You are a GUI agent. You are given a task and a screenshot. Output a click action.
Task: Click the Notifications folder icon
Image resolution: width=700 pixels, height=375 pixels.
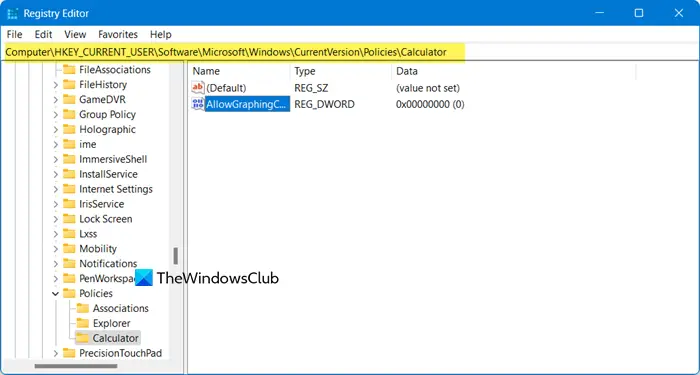point(69,264)
